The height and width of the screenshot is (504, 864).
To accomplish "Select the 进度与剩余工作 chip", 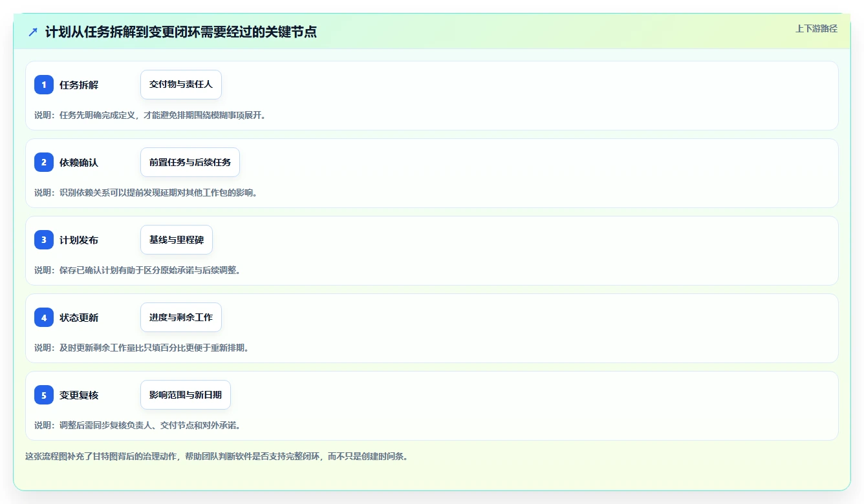I will (181, 317).
